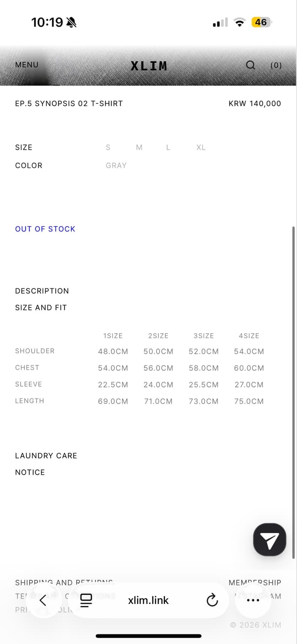
Task: Tap the search magnifier icon
Action: click(x=250, y=65)
